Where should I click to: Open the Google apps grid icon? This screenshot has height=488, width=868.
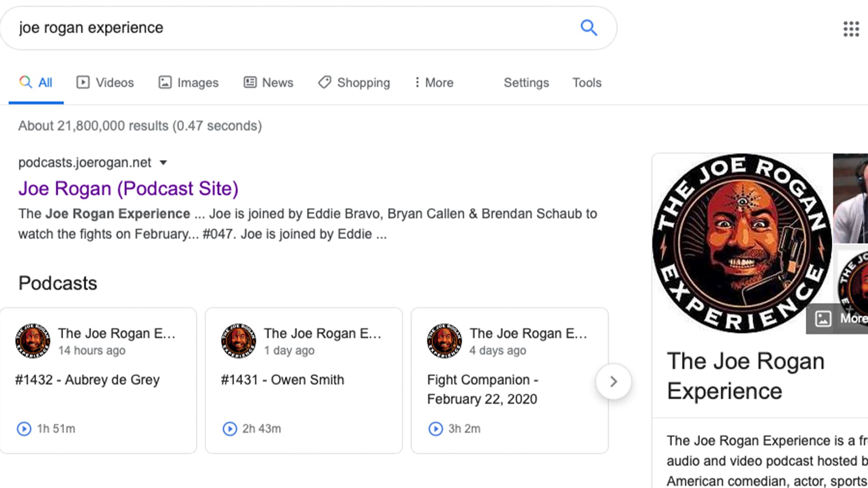(851, 29)
